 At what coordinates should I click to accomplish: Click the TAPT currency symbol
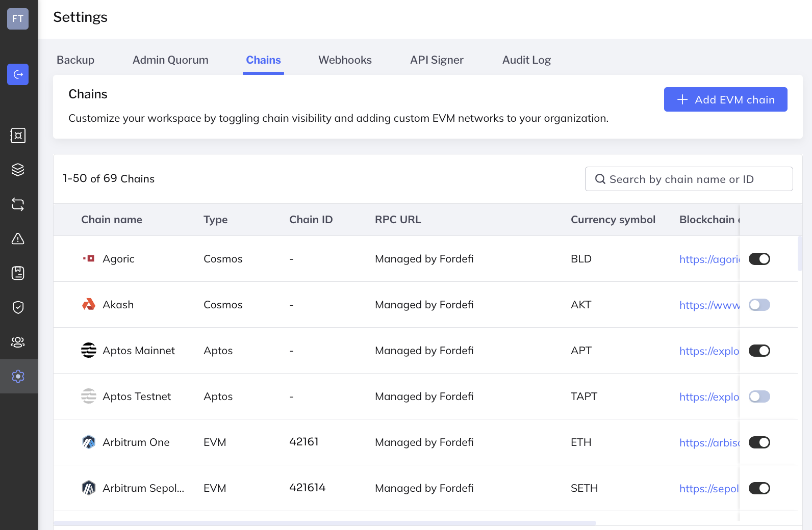click(x=584, y=396)
